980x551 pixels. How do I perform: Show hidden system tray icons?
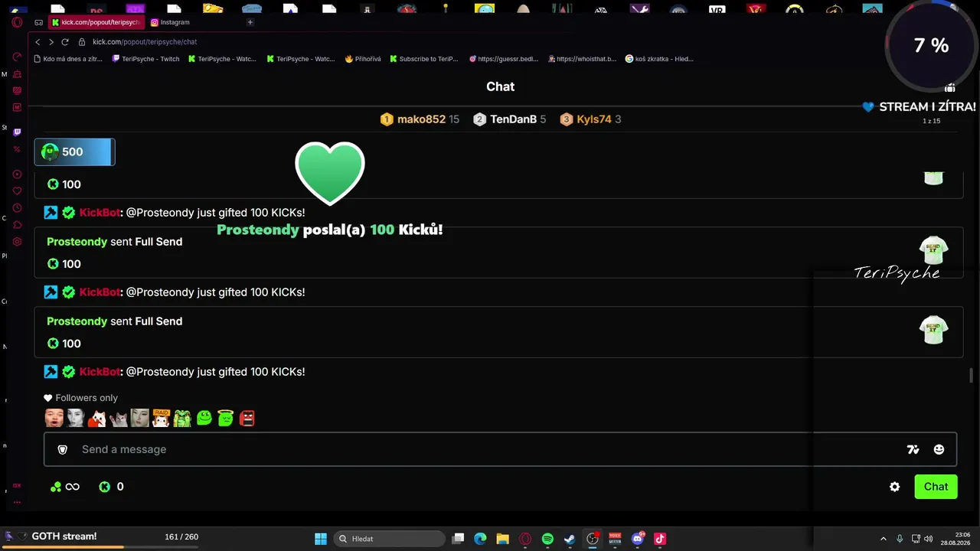(x=884, y=539)
